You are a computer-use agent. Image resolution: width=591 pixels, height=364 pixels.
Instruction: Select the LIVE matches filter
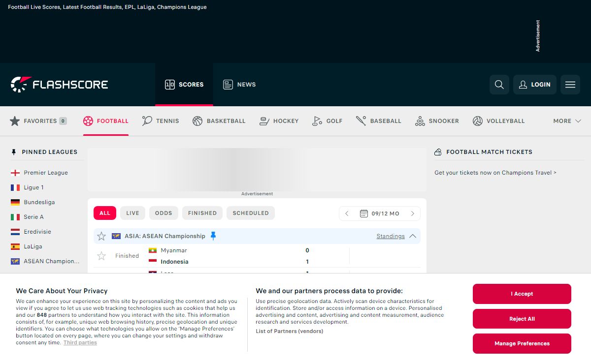click(132, 213)
